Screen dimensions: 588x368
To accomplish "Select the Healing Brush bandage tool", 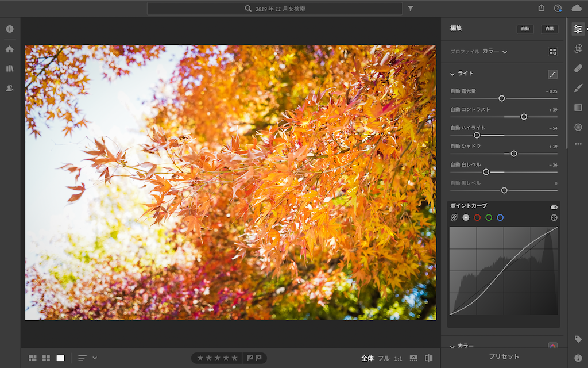I will tap(578, 68).
